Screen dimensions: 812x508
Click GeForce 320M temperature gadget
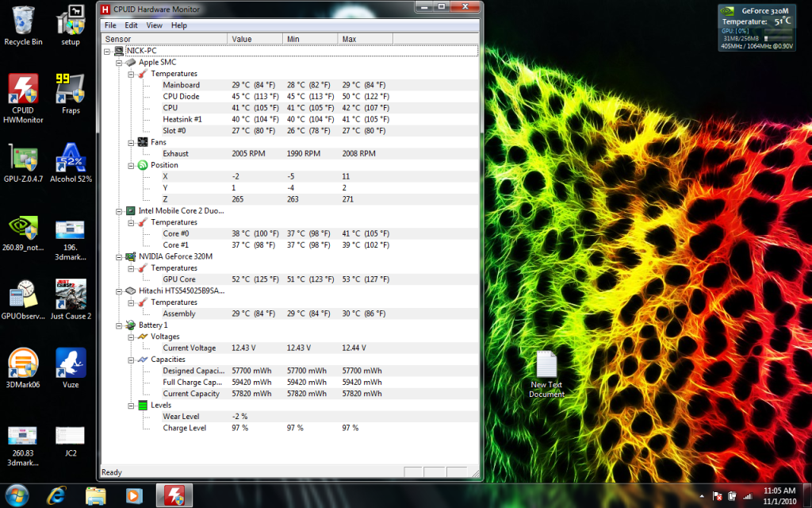click(x=756, y=28)
